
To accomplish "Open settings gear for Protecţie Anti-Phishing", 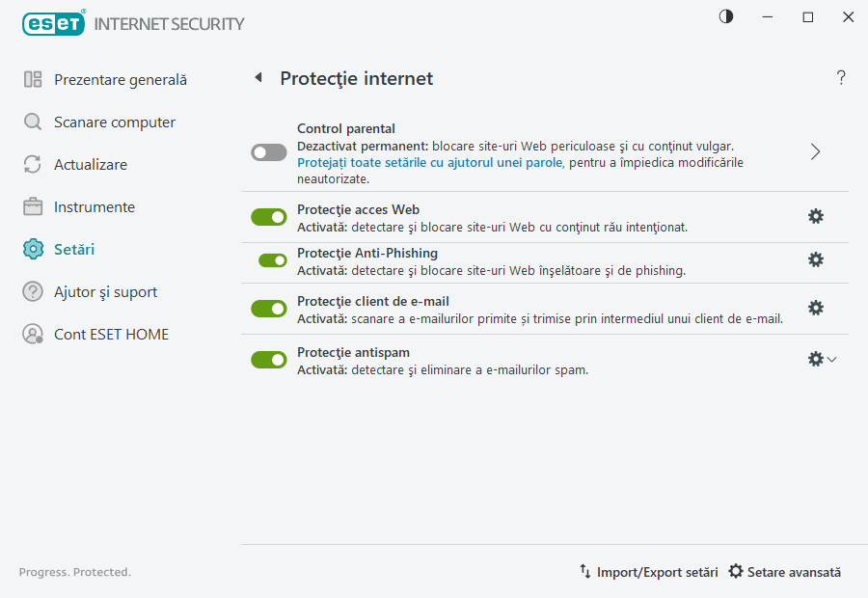I will click(x=816, y=259).
